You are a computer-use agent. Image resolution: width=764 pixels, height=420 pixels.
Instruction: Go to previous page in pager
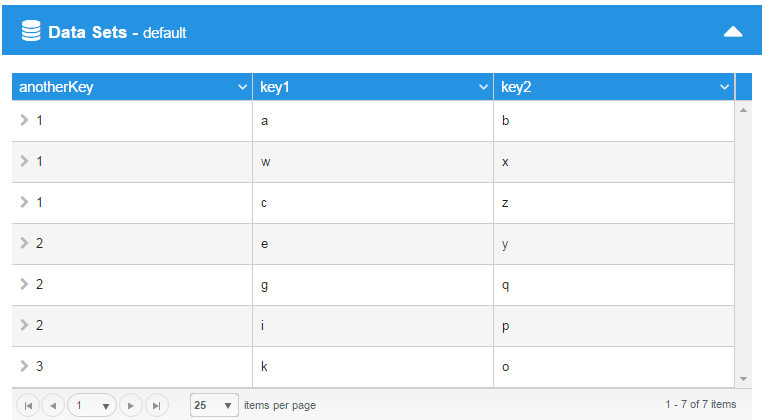pyautogui.click(x=53, y=405)
